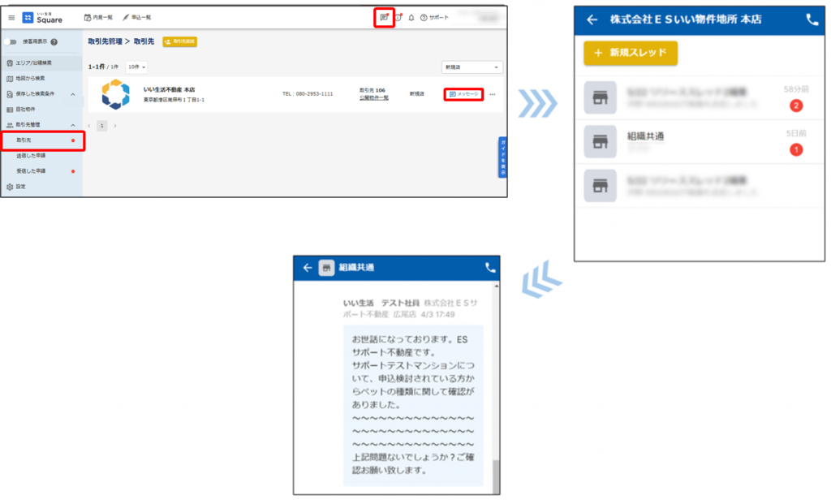Click the phone icon in 組織共通 chat header
831x504 pixels.
[489, 267]
